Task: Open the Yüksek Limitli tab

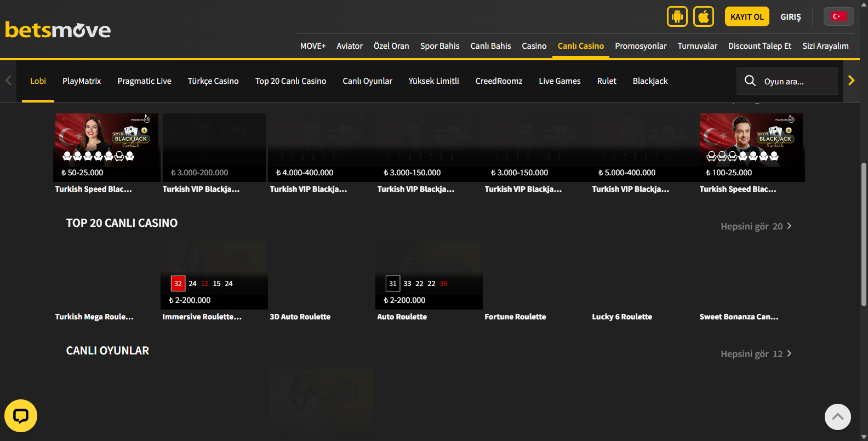Action: (x=433, y=81)
